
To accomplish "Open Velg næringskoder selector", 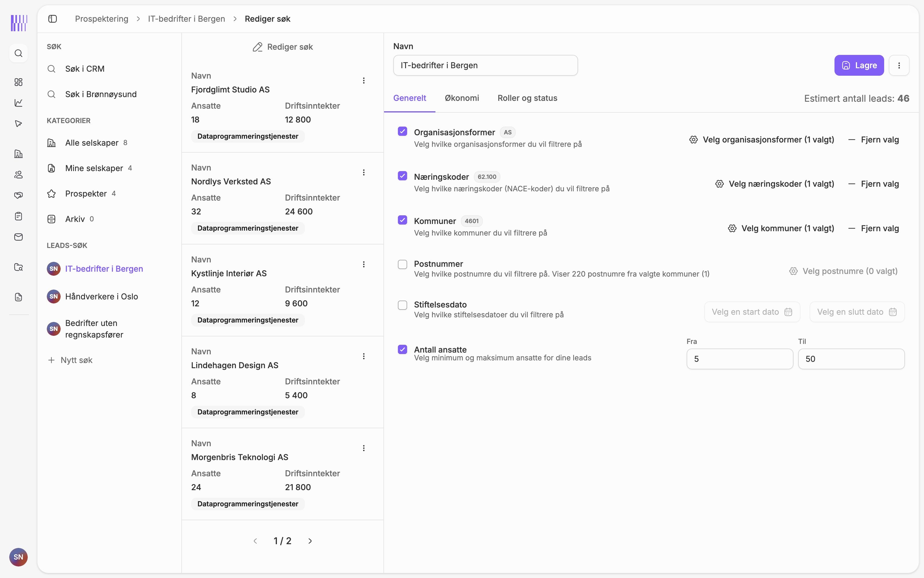I will point(774,184).
